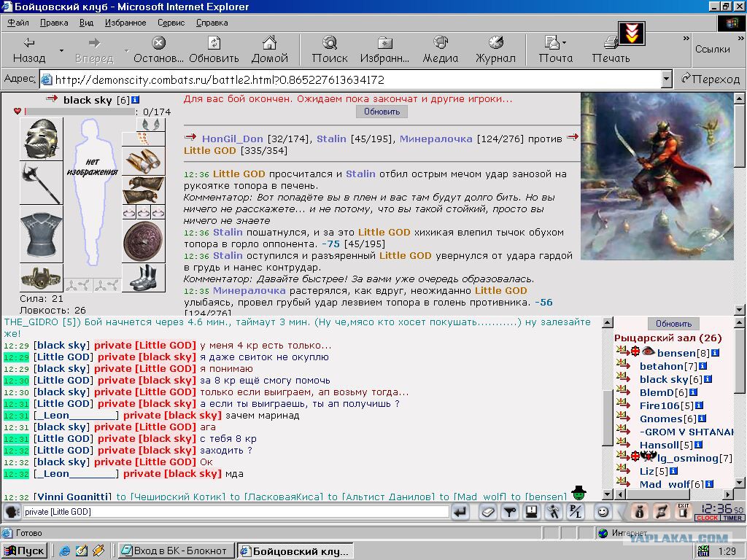This screenshot has height=560, width=747.
Task: Click the helmet equipment slot
Action: 41,139
